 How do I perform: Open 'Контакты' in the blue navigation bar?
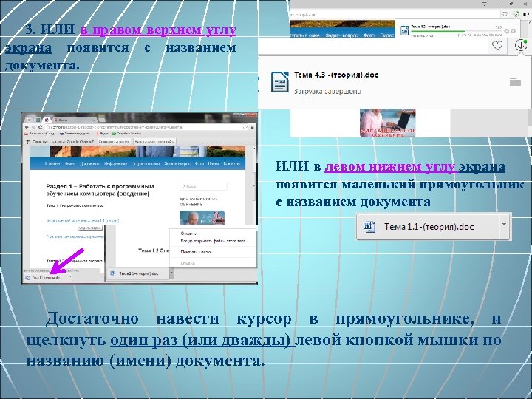tap(232, 163)
